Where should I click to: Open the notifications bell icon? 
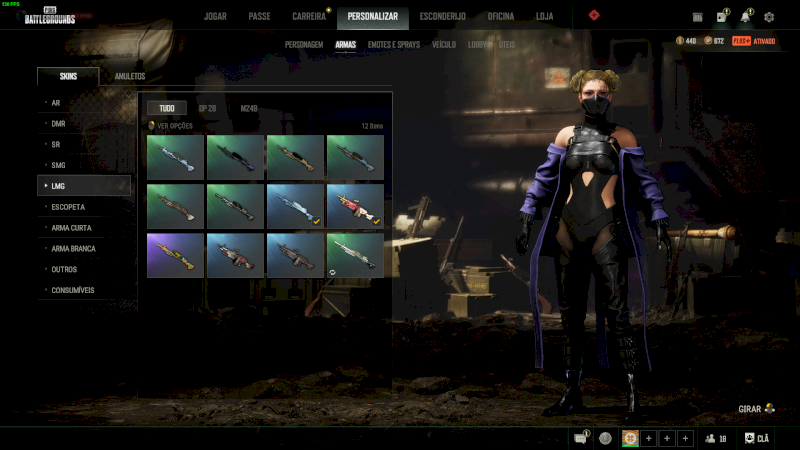pos(745,16)
